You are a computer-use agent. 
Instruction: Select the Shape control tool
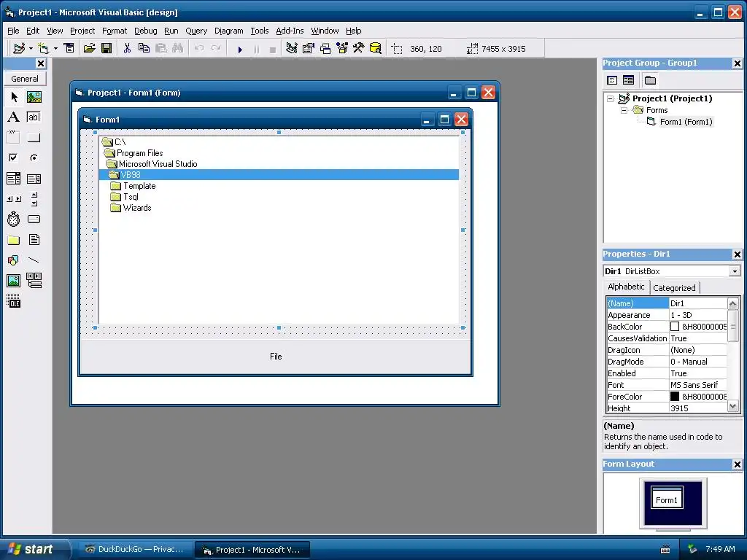tap(14, 260)
